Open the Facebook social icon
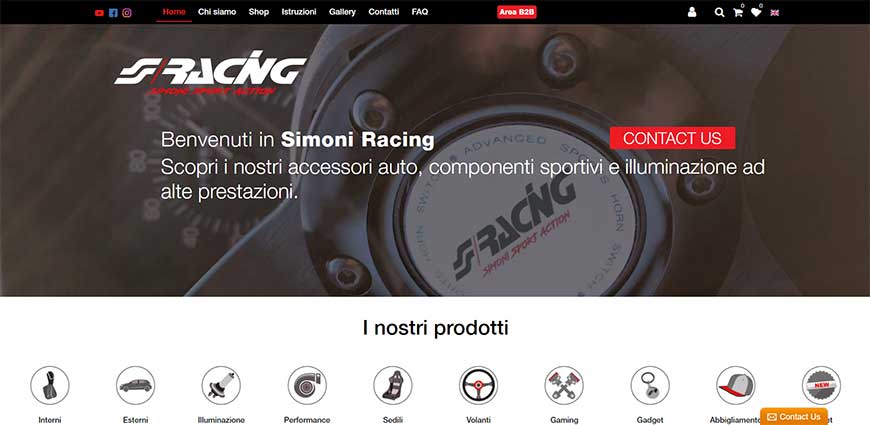 pyautogui.click(x=113, y=13)
